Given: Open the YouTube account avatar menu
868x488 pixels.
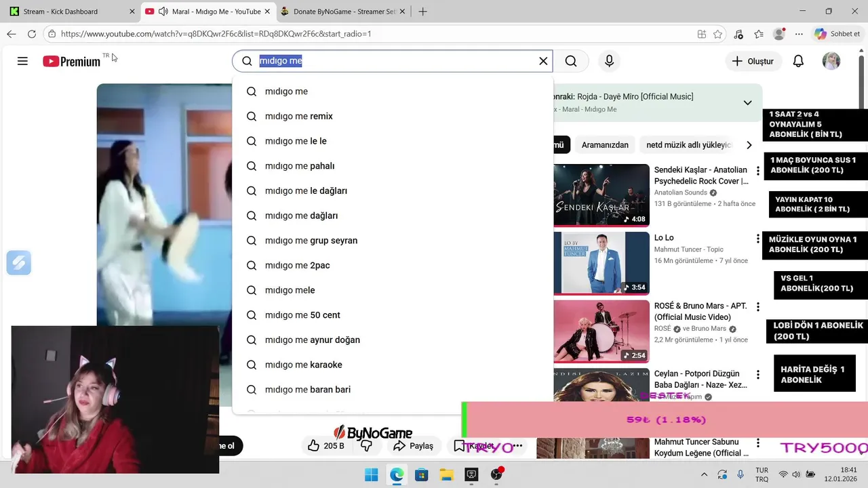Looking at the screenshot, I should 831,61.
